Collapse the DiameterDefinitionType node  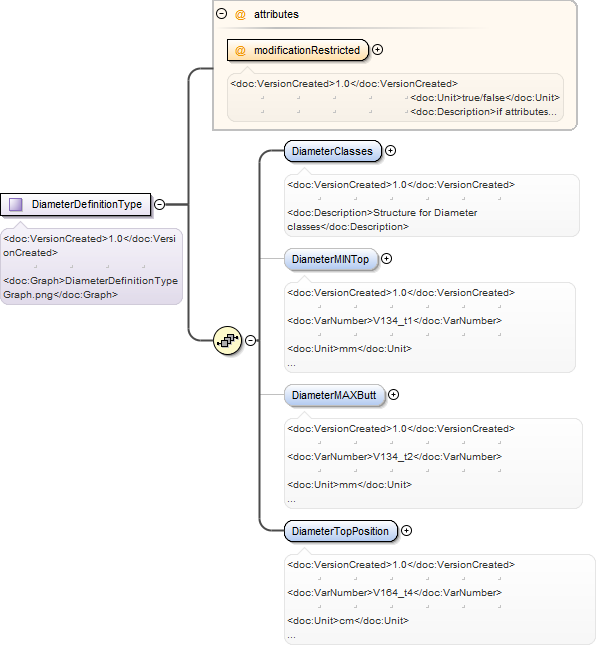[x=160, y=204]
